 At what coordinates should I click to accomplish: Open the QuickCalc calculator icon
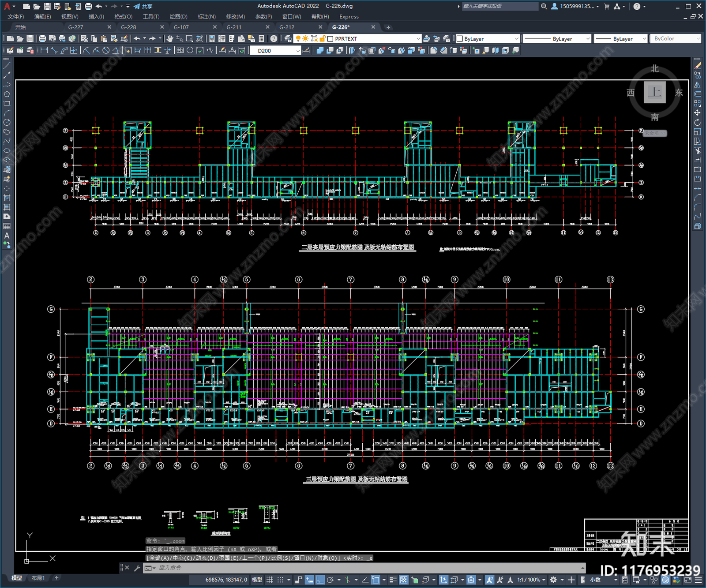[x=261, y=39]
